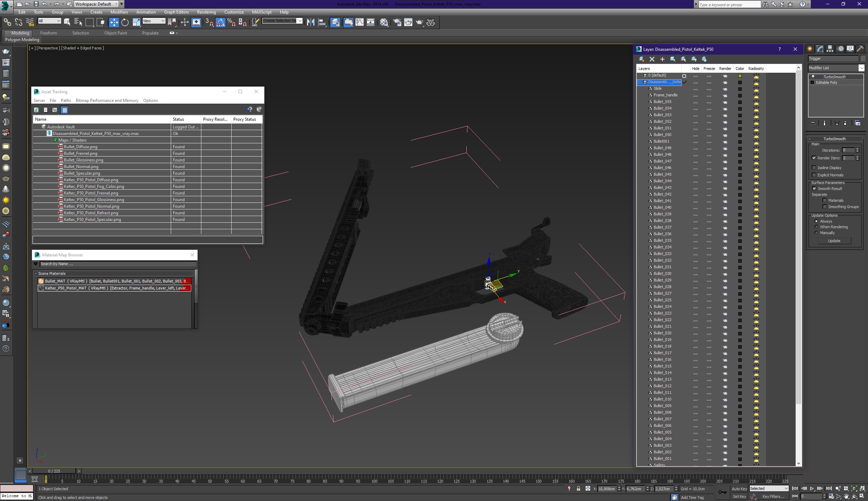Switch to the Freeform ribbon tab
The width and height of the screenshot is (868, 501).
point(49,33)
